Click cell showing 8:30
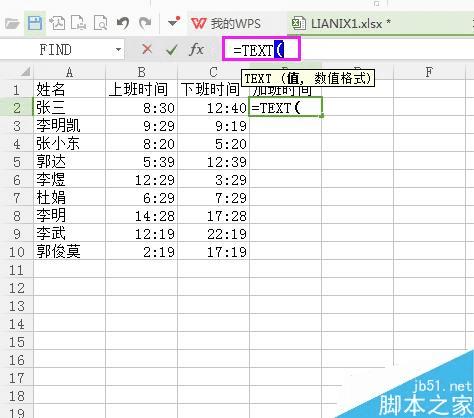The width and height of the screenshot is (474, 418). coord(141,107)
